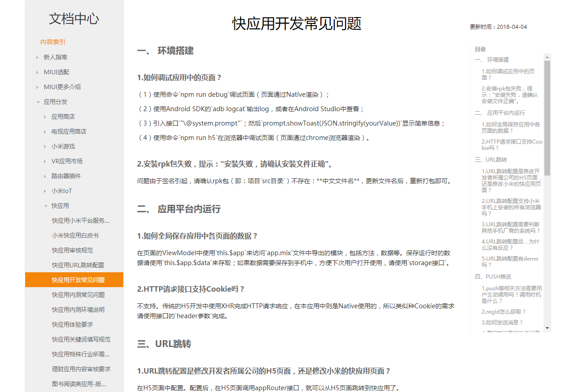The height and width of the screenshot is (392, 588).
Task: Open 理财应用内容审核要求 in sidebar
Action: (x=81, y=369)
